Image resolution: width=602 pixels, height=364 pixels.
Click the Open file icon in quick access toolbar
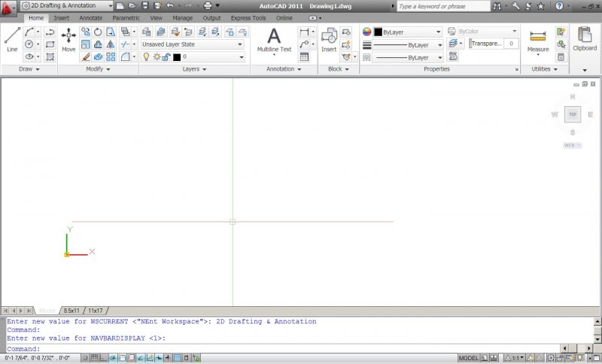pyautogui.click(x=132, y=5)
